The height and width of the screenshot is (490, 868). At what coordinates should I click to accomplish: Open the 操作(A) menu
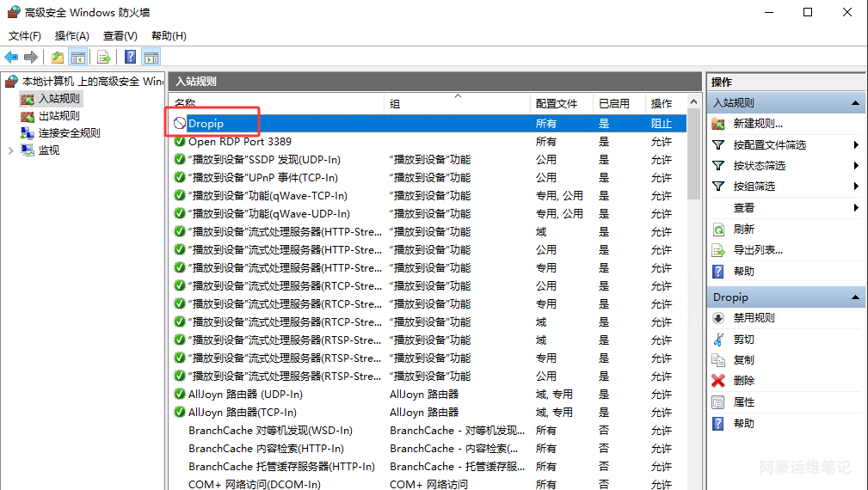[71, 36]
